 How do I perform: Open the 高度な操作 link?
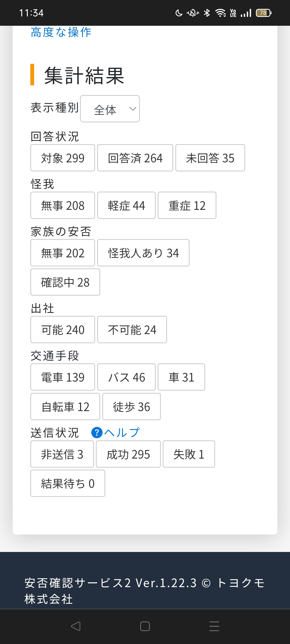click(x=61, y=32)
